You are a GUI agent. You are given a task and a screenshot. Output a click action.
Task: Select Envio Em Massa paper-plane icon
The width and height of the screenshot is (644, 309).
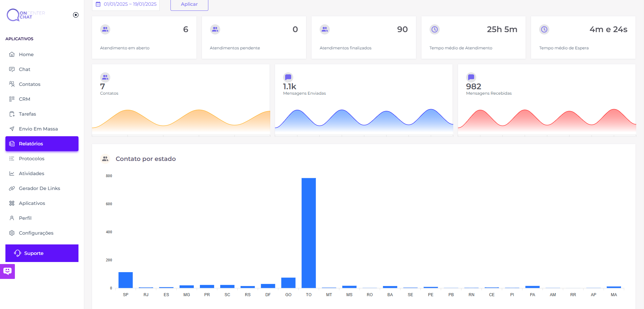[x=12, y=129]
